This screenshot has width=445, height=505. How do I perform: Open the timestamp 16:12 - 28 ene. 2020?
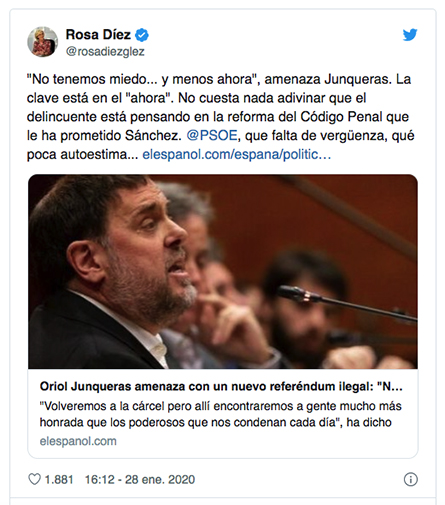pos(140,479)
